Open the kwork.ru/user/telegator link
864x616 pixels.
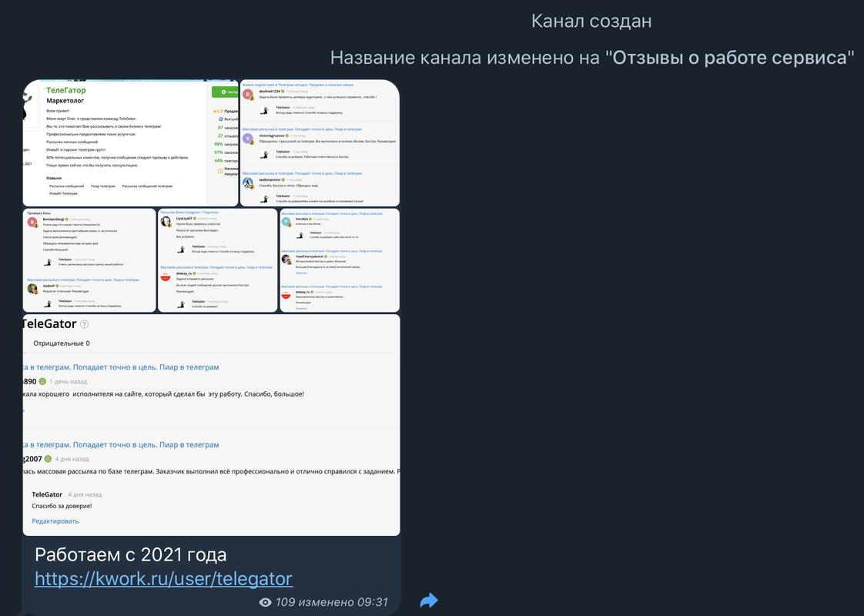click(x=162, y=578)
